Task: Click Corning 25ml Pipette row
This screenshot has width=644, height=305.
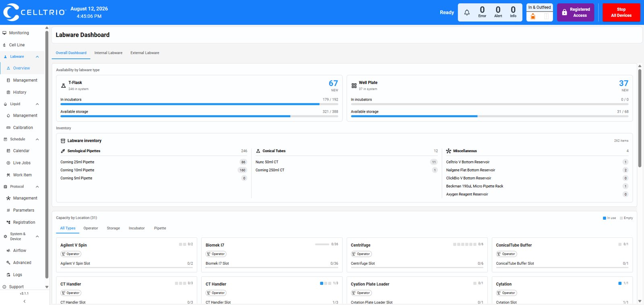Action: click(x=154, y=162)
